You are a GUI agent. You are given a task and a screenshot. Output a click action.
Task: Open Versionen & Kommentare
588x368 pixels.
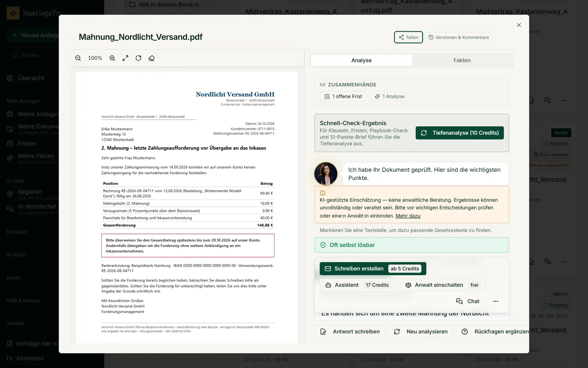coord(459,37)
